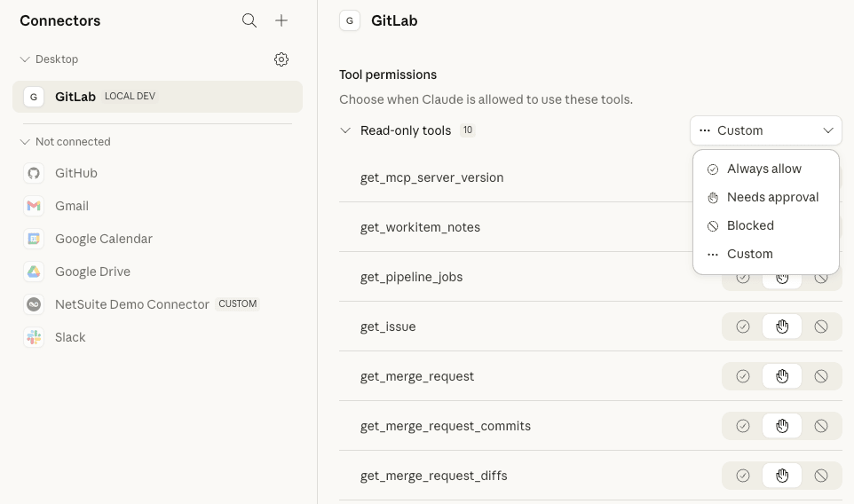The height and width of the screenshot is (504, 854).
Task: Click the Custom permissions dropdown
Action: 765,130
